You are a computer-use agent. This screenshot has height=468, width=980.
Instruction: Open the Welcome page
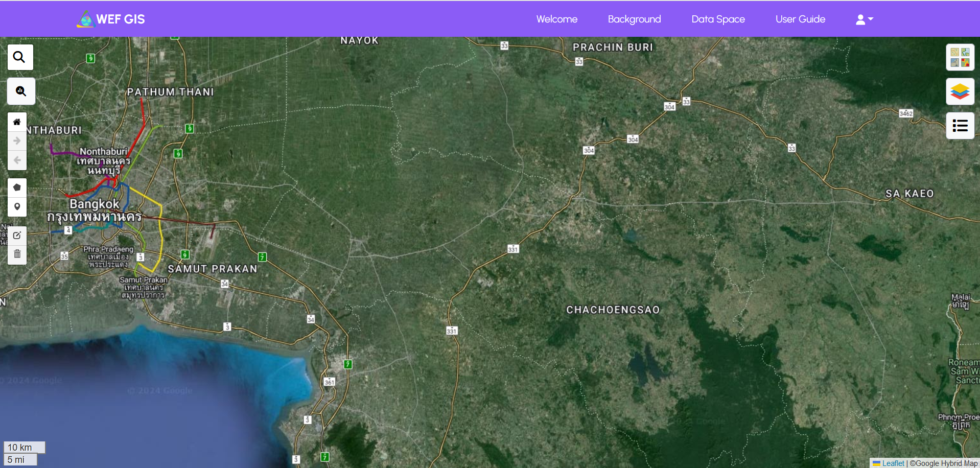556,19
